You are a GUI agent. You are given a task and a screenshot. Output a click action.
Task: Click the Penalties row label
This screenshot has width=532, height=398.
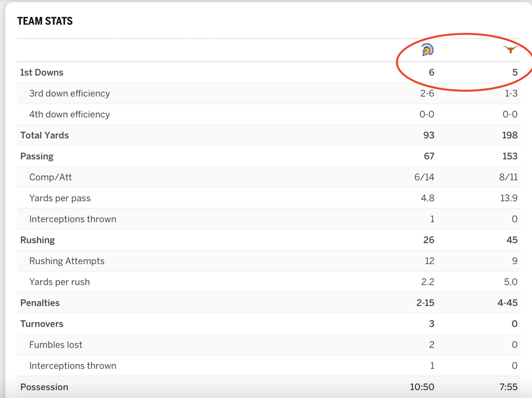pos(40,303)
